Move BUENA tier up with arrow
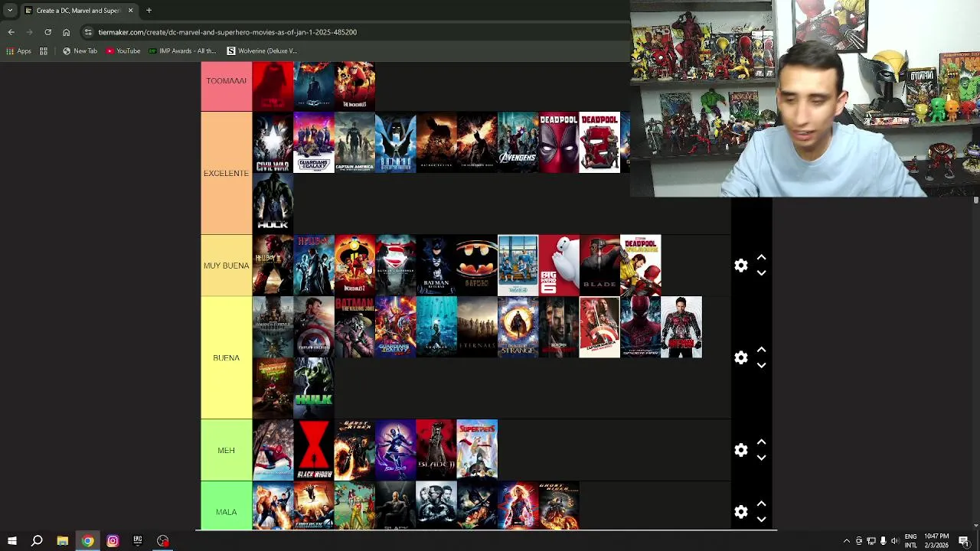Viewport: 980px width, 551px height. [x=761, y=350]
